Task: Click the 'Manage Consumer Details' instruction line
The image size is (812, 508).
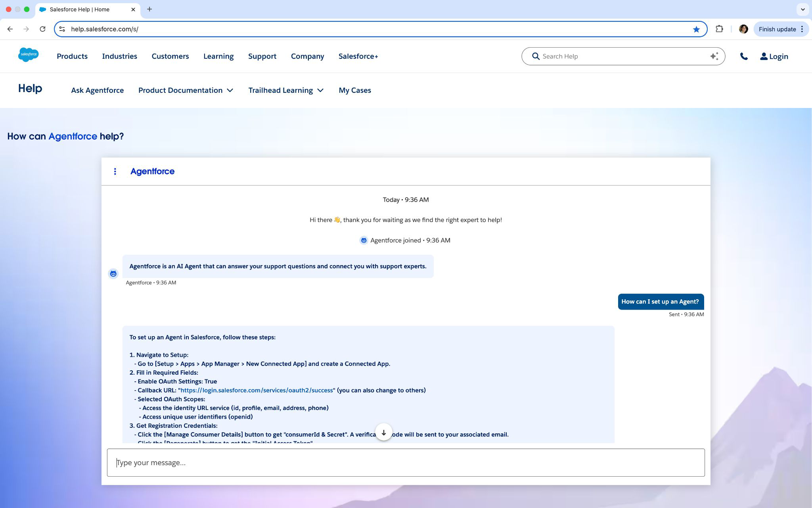Action: click(x=321, y=435)
